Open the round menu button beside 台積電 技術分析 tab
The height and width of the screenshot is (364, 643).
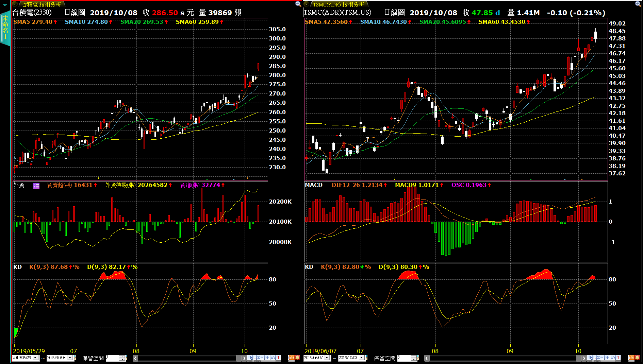coord(15,4)
